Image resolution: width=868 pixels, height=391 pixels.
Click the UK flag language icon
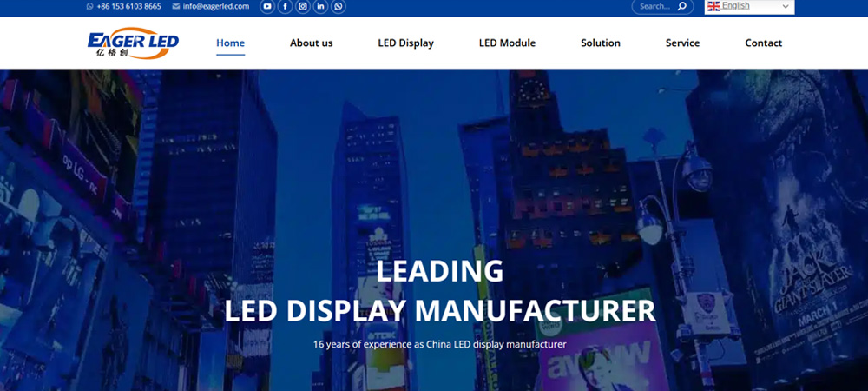pyautogui.click(x=713, y=6)
